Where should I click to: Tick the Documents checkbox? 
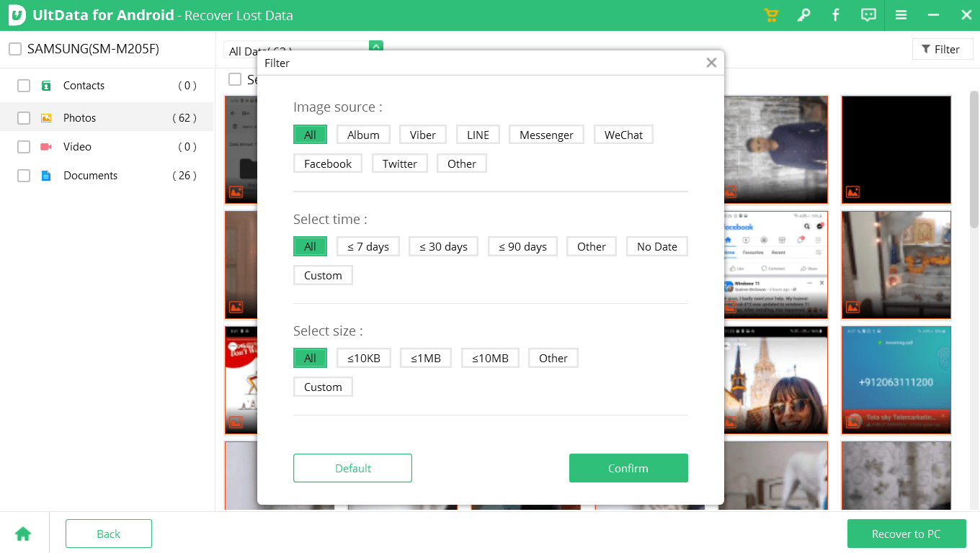(24, 176)
